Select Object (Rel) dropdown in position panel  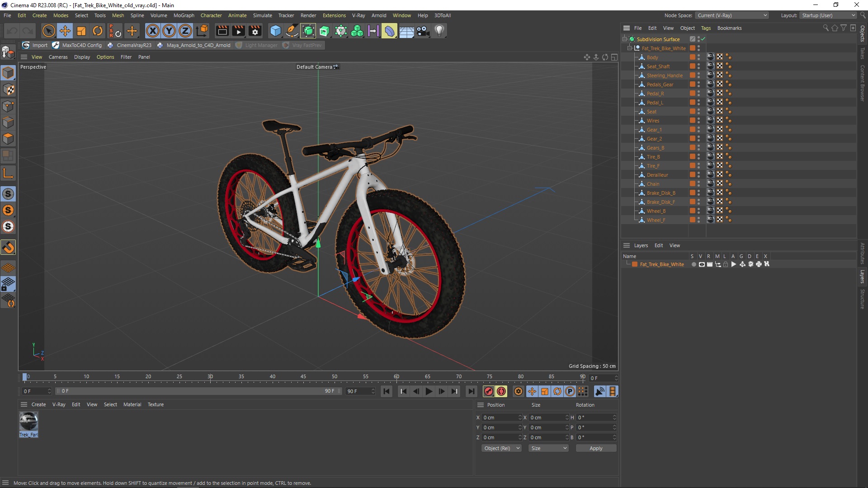pos(500,447)
